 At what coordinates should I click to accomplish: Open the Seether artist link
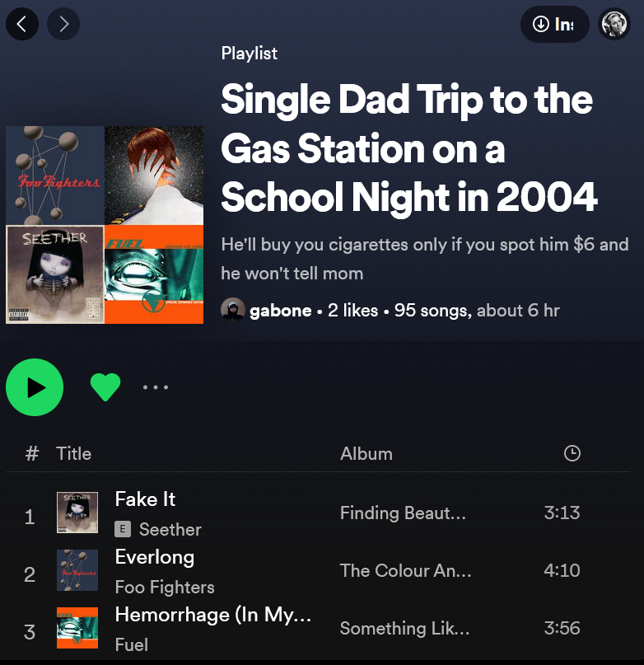tap(170, 529)
